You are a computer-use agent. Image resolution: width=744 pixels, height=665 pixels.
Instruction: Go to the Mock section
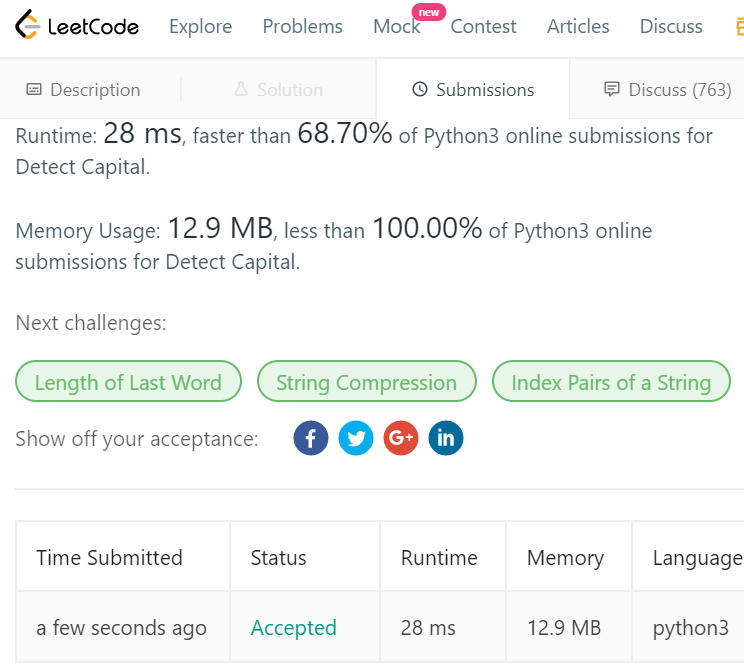coord(397,27)
